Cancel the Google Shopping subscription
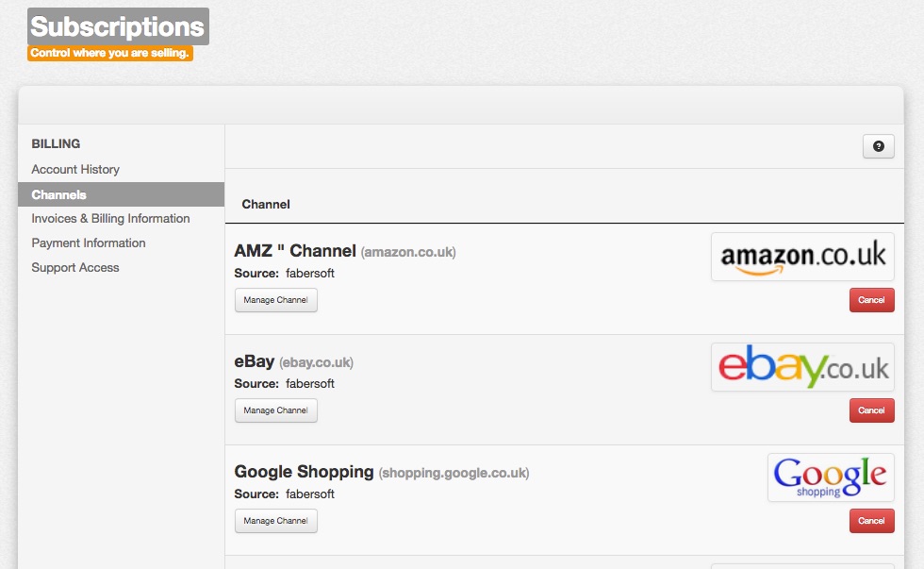The width and height of the screenshot is (924, 569). pyautogui.click(x=871, y=520)
